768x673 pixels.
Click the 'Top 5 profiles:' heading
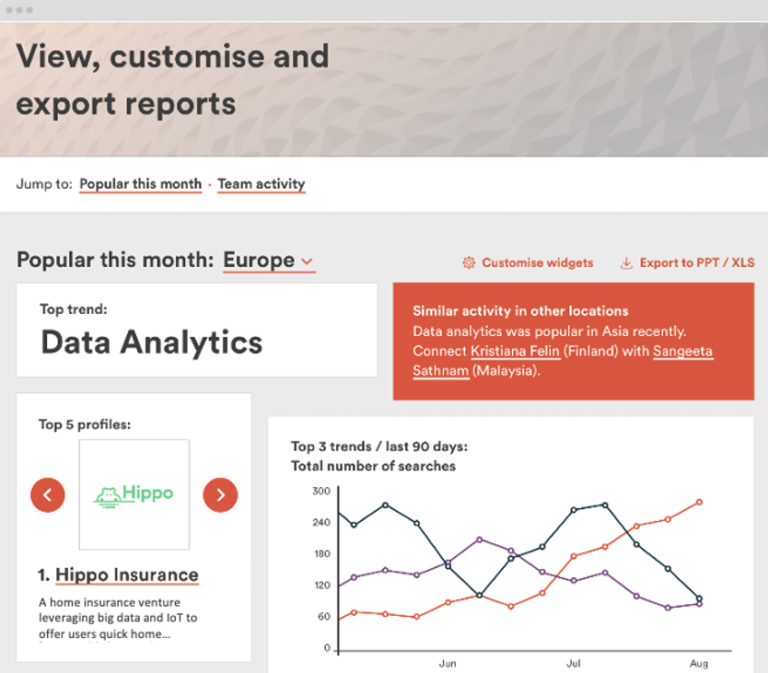click(x=85, y=425)
